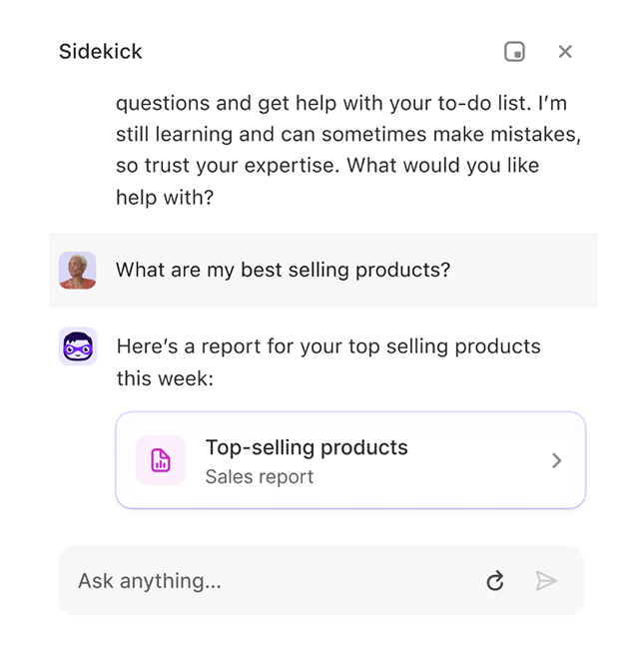This screenshot has height=647, width=644.
Task: Click the 'so trust your expertise' line
Action: tap(327, 166)
